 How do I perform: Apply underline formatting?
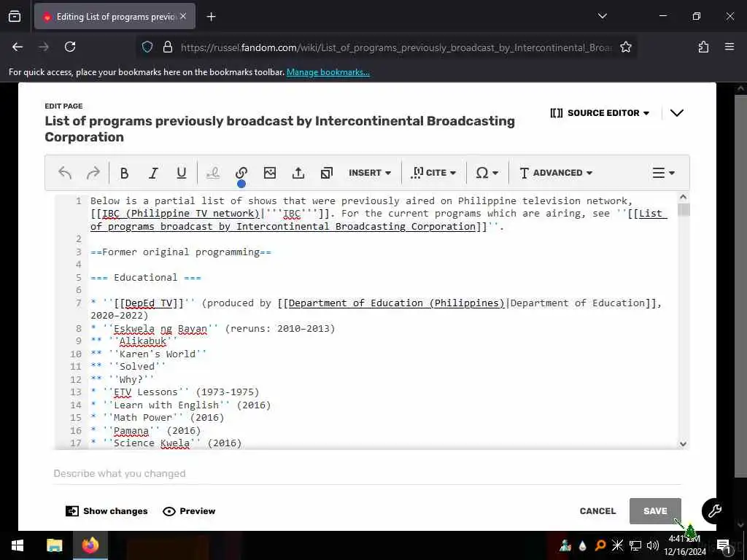[x=182, y=173]
